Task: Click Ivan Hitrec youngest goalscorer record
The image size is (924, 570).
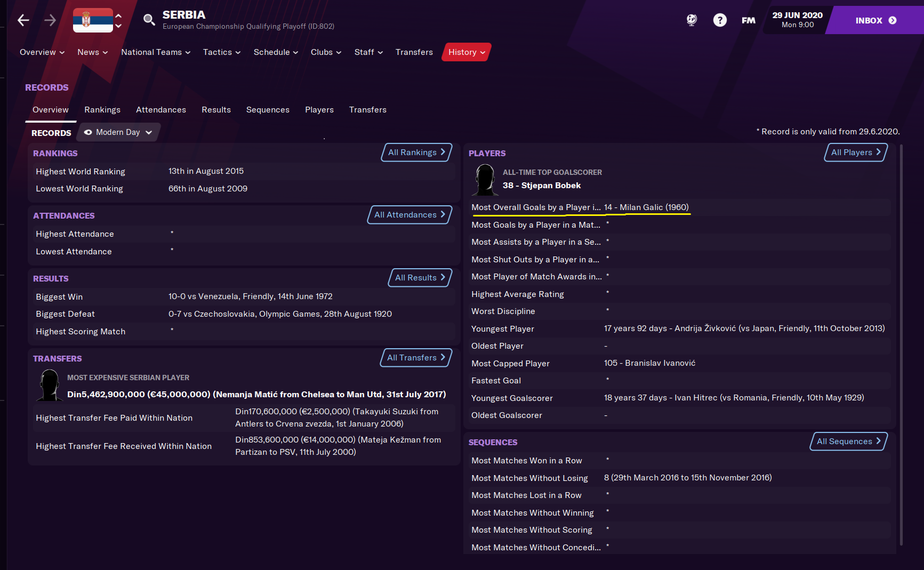Action: point(734,398)
